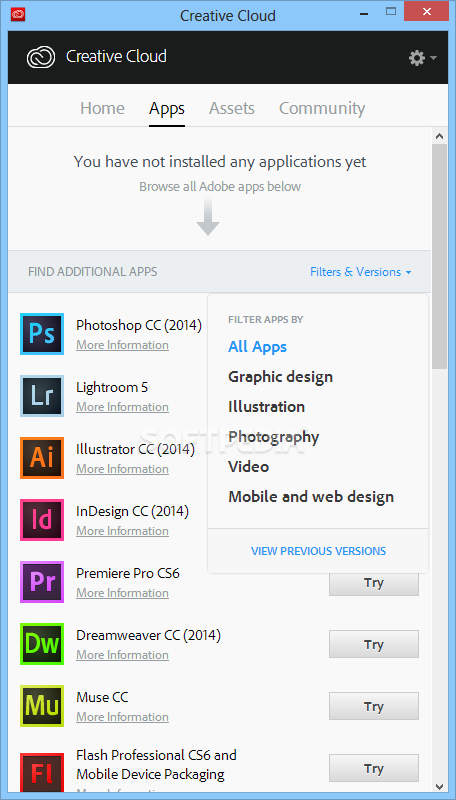Click the FIND ADDITIONAL APPS heading
The image size is (456, 800).
93,272
